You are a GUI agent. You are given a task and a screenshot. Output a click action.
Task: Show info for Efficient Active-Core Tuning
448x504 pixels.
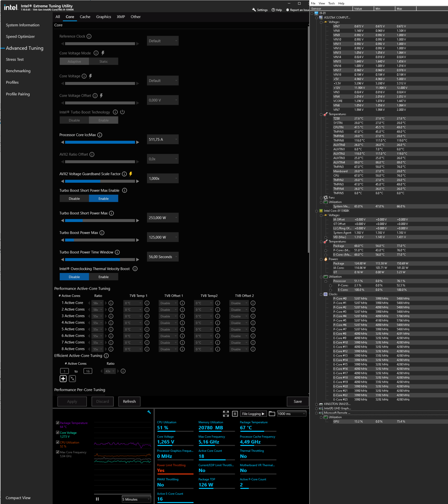(106, 356)
